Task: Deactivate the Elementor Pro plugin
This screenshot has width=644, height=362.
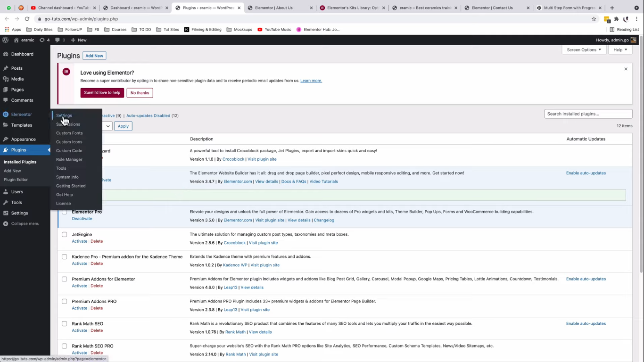Action: [x=82, y=219]
